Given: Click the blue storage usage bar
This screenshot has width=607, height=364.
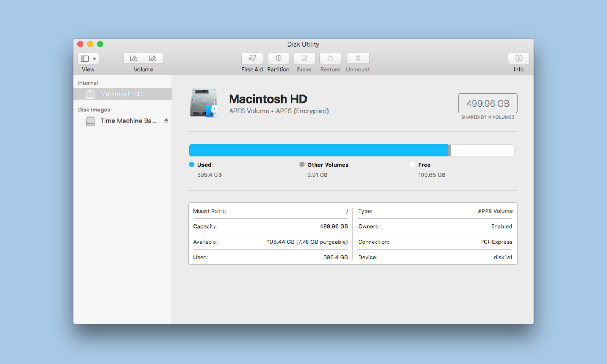Looking at the screenshot, I should pos(319,150).
